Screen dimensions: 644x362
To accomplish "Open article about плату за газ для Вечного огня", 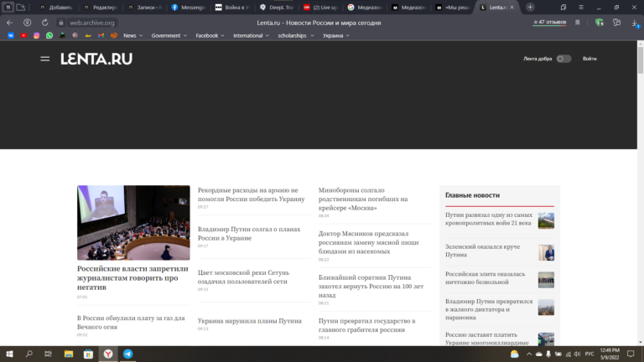I will click(x=131, y=323).
